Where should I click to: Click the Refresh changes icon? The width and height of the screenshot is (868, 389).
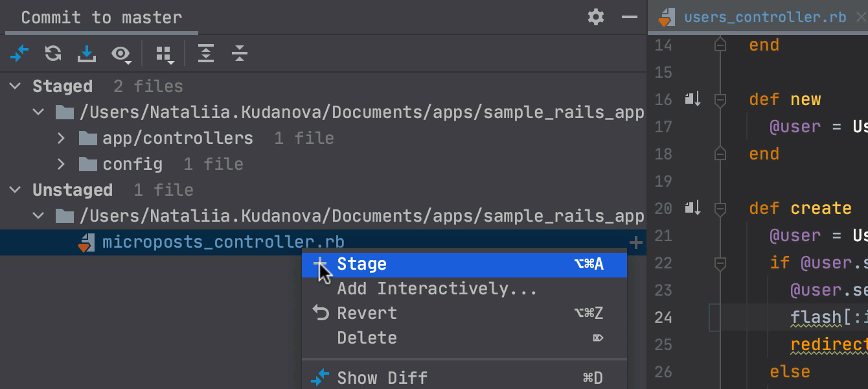click(x=52, y=53)
